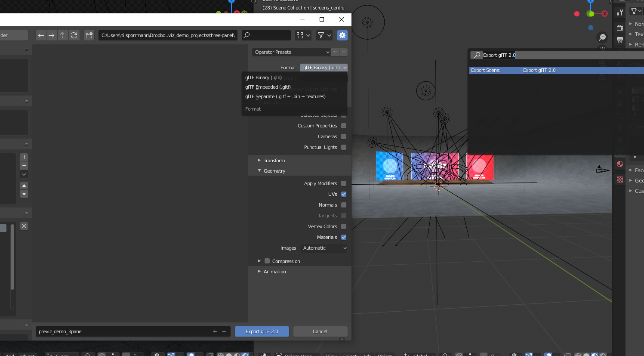The image size is (644, 356).
Task: Click the zoom magnifier in the viewport
Action: pos(602,37)
